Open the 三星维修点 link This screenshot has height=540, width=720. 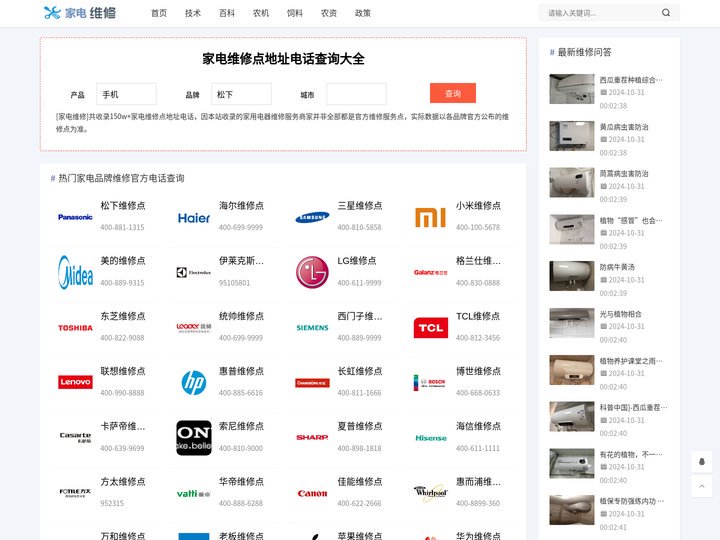click(360, 205)
